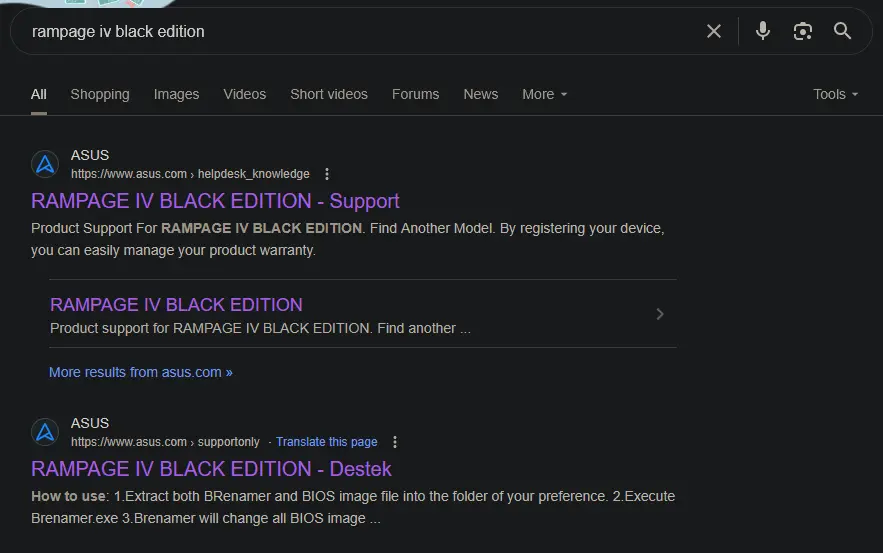This screenshot has width=883, height=553.
Task: Switch to the Shopping tab
Action: [100, 94]
